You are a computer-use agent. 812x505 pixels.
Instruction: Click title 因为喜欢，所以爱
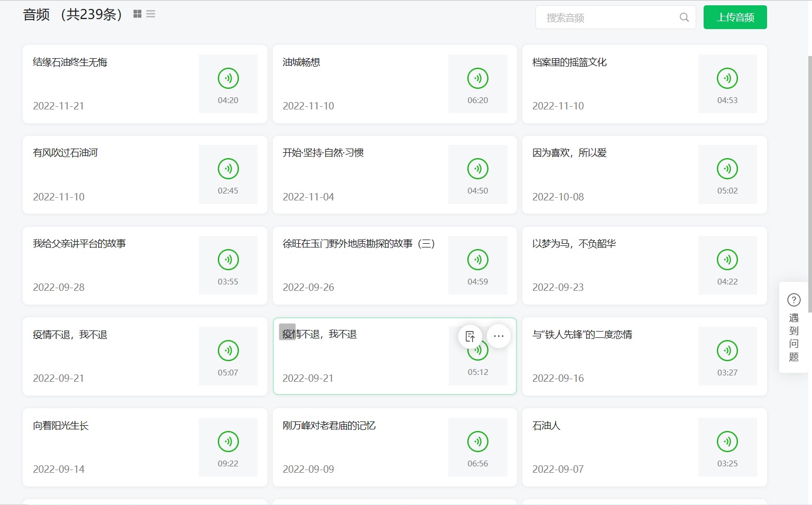tap(569, 152)
